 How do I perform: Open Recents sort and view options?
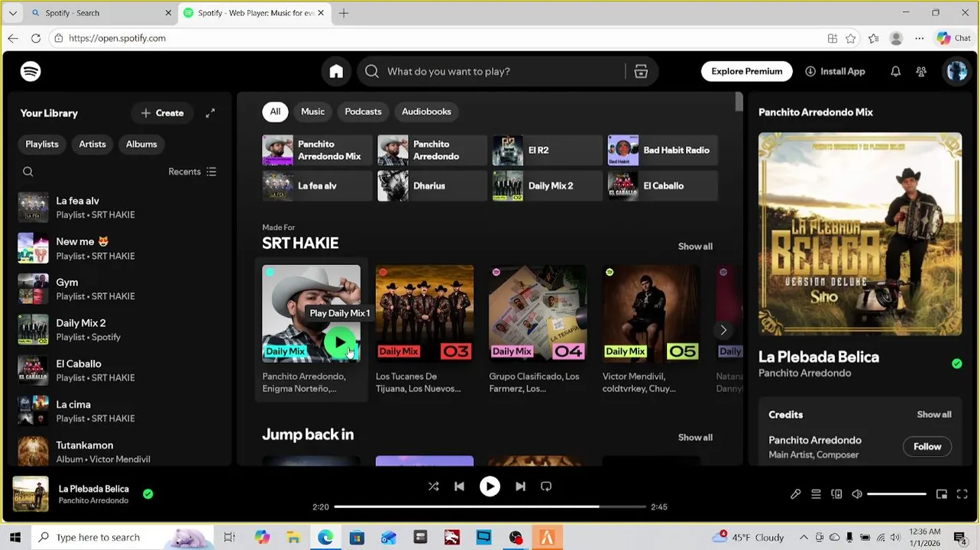pyautogui.click(x=192, y=172)
